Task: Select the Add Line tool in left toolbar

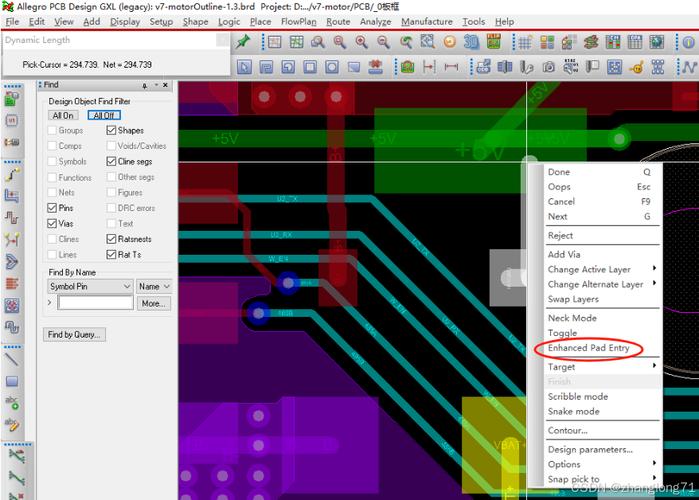Action: tap(13, 359)
